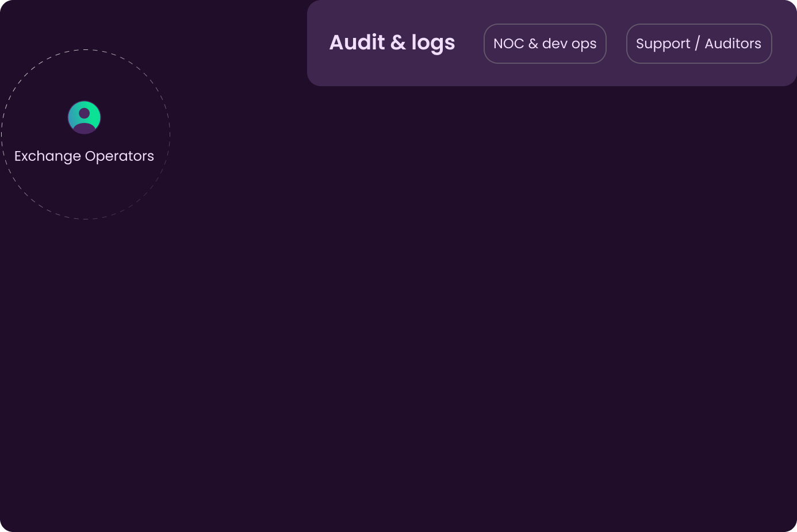Click the "dev ops" text in the pill

569,44
